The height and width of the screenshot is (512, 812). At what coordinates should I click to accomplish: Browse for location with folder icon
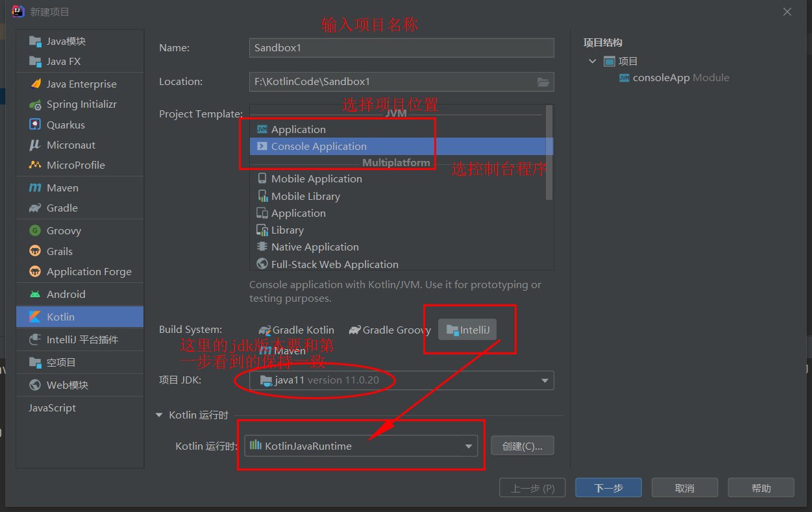pos(543,82)
